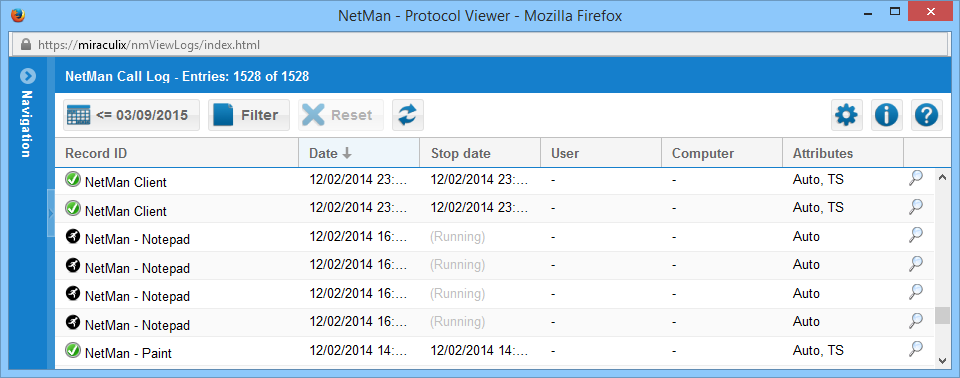The image size is (960, 378).
Task: Click the padlock security icon in address bar
Action: pos(26,45)
